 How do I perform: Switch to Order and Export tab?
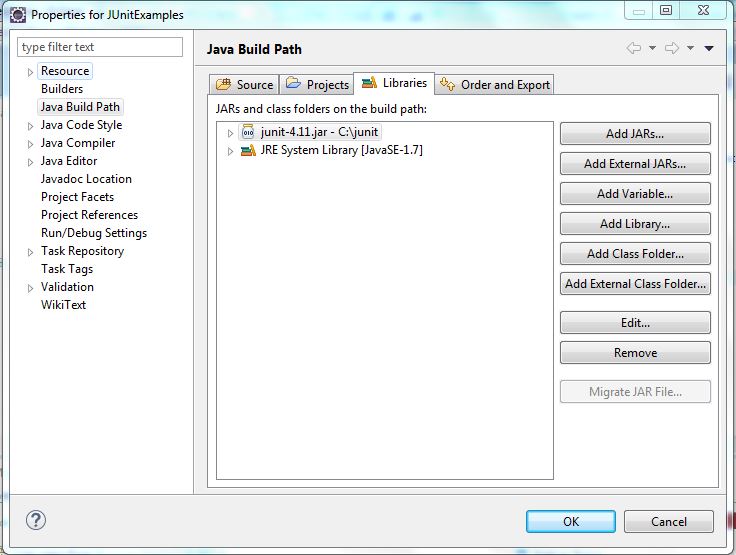click(495, 85)
